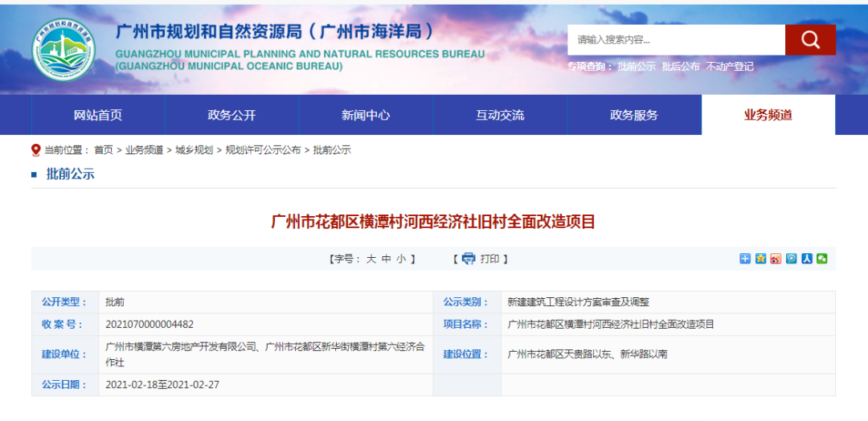Share via the Tencent Weibo icon
The width and height of the screenshot is (868, 421).
pyautogui.click(x=791, y=259)
